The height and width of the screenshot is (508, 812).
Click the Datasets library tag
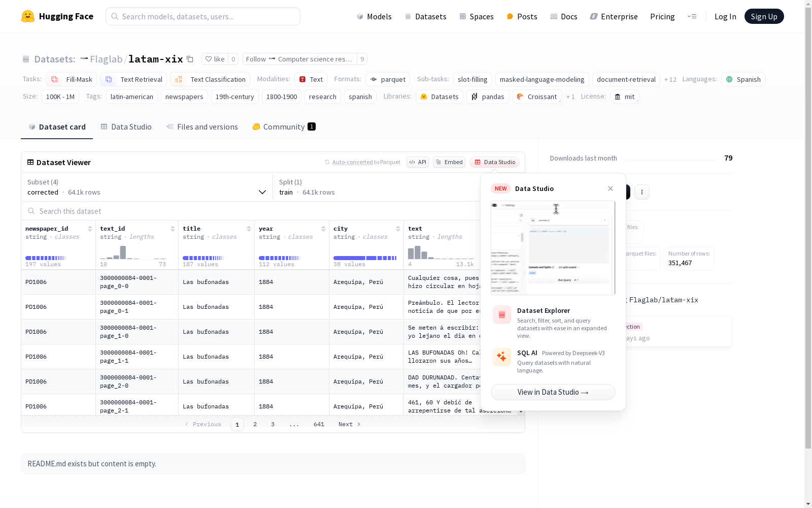point(439,97)
